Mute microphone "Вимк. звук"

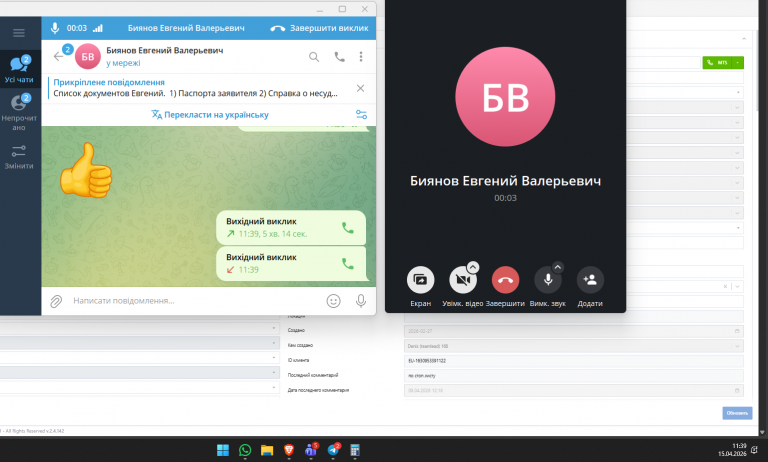[548, 280]
